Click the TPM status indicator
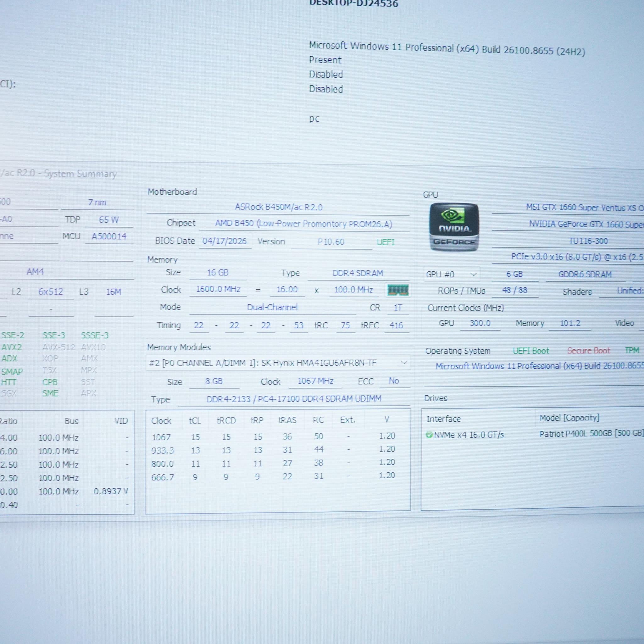Image resolution: width=644 pixels, height=644 pixels. pyautogui.click(x=632, y=350)
